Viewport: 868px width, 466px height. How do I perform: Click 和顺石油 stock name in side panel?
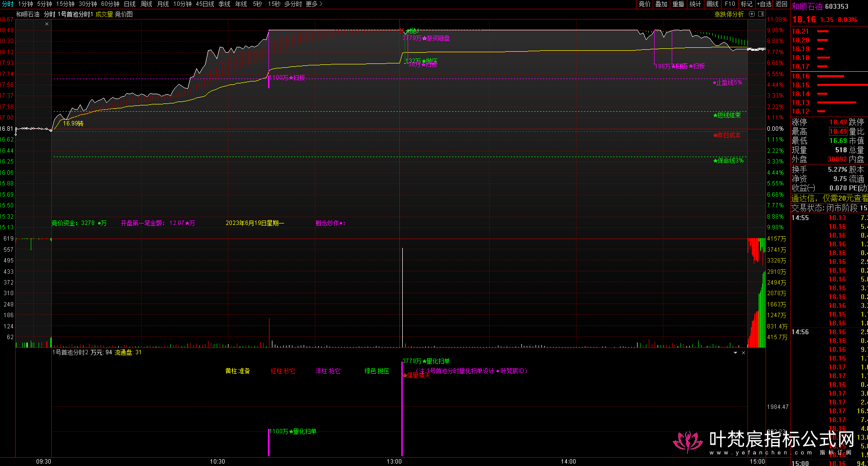[807, 6]
